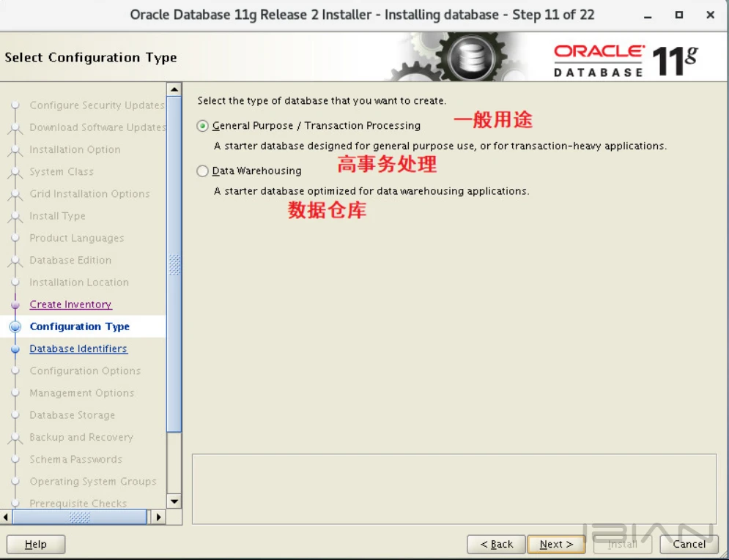Click the Management Options step
Screen dimensions: 729x560
tap(82, 393)
